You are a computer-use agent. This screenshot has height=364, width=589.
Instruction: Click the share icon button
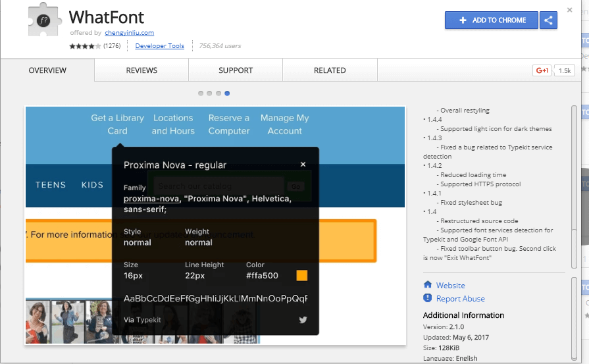tap(548, 20)
